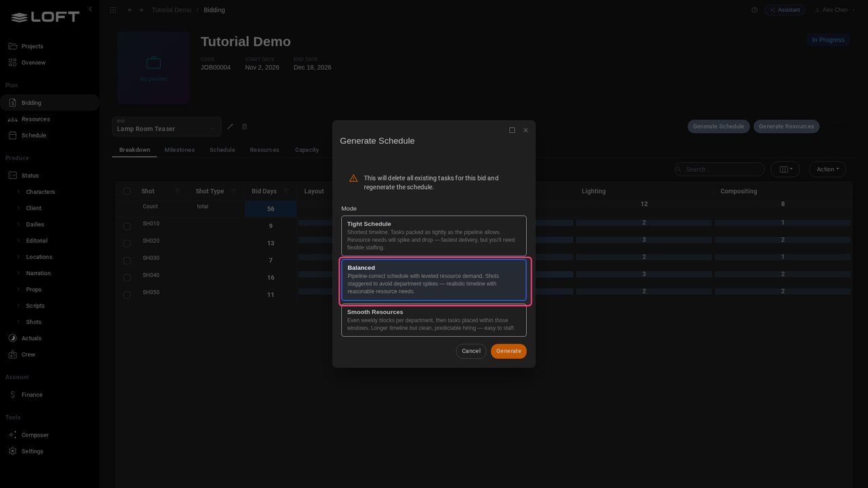Focus the Search input field
868x488 pixels.
tap(719, 169)
